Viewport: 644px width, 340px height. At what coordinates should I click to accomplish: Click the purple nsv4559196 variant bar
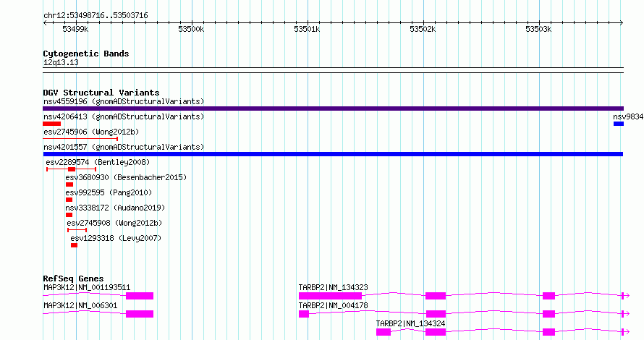coord(333,109)
